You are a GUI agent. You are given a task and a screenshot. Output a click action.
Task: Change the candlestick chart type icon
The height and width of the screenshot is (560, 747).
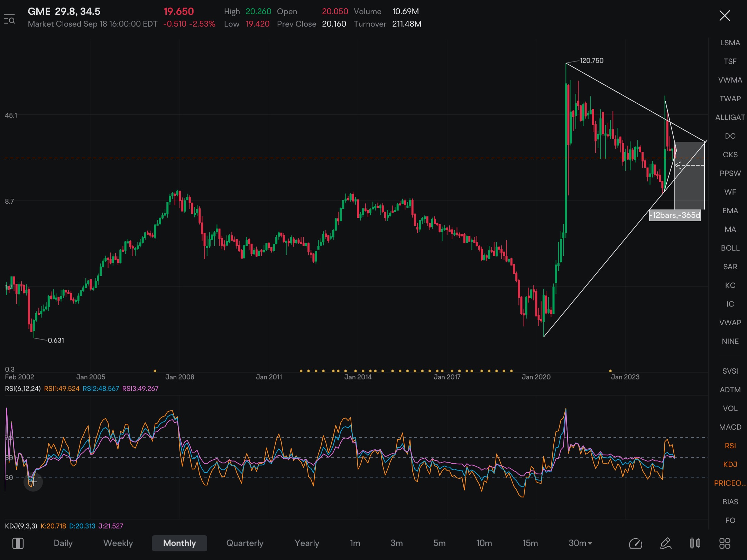coord(695,543)
